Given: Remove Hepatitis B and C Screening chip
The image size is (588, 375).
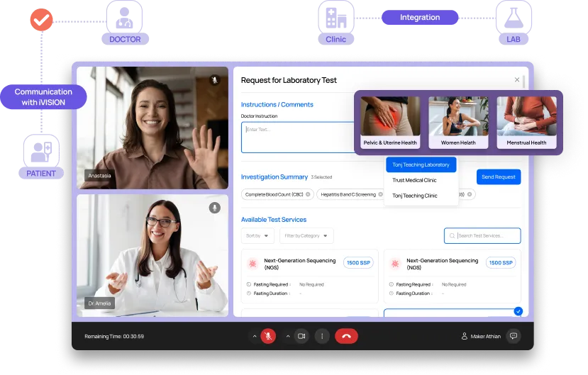Looking at the screenshot, I should pyautogui.click(x=381, y=194).
